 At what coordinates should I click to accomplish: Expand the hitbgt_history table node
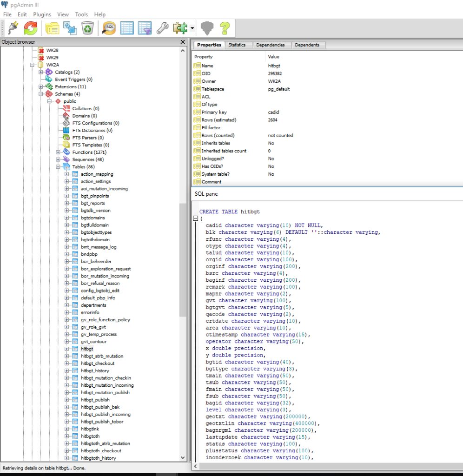[66, 370]
